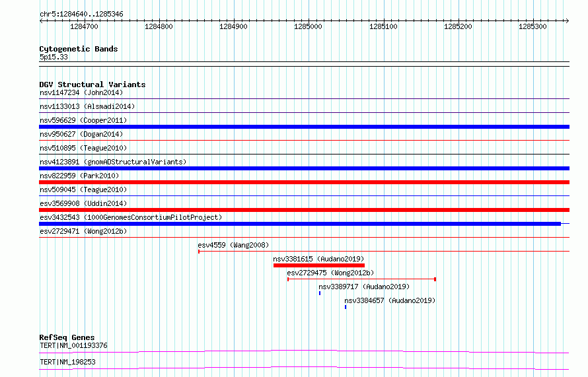Viewport: 588px width, 377px height.
Task: Open nsv950627 (Dogan2014) variant label
Action: point(81,134)
